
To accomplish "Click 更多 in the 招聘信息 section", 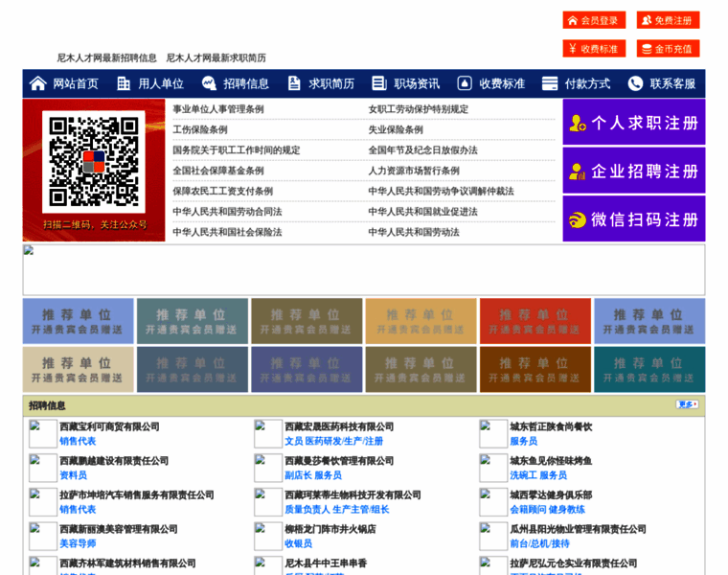I will (686, 404).
